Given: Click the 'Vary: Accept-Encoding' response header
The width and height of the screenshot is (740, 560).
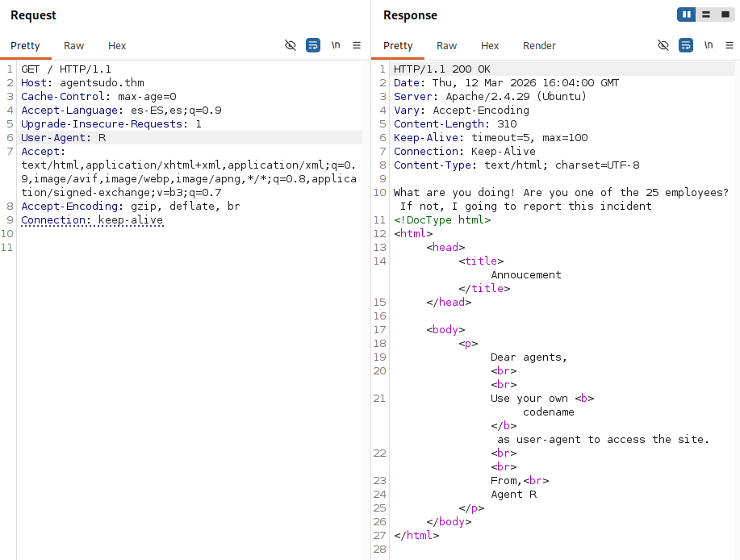Looking at the screenshot, I should [461, 111].
